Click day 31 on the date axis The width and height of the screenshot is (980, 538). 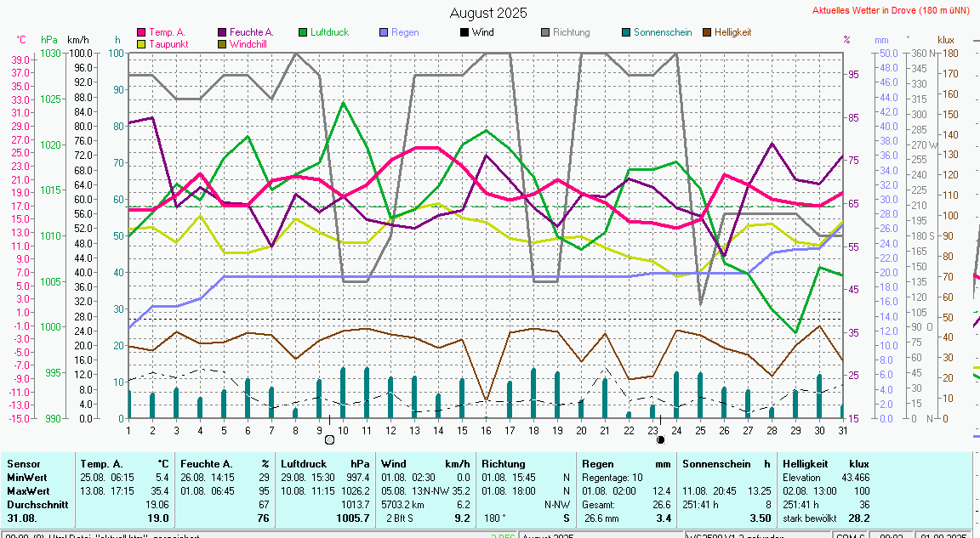point(841,429)
